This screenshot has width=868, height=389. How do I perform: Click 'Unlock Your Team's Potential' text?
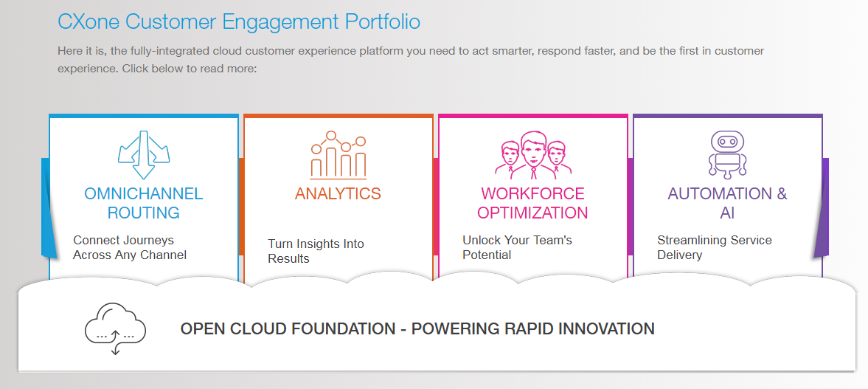point(517,248)
